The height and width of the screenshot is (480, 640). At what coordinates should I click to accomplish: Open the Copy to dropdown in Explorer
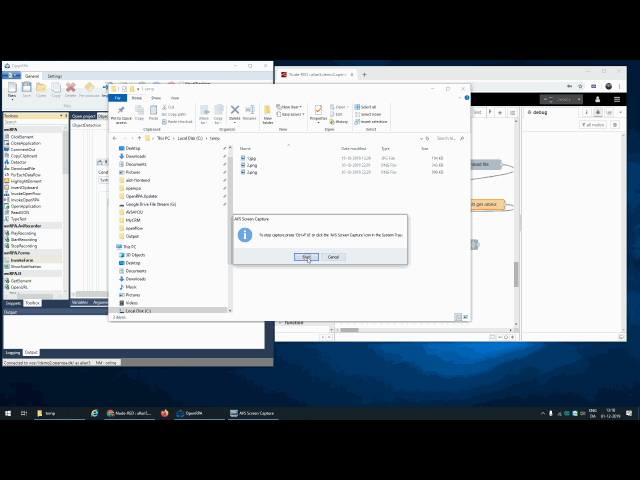pyautogui.click(x=218, y=115)
